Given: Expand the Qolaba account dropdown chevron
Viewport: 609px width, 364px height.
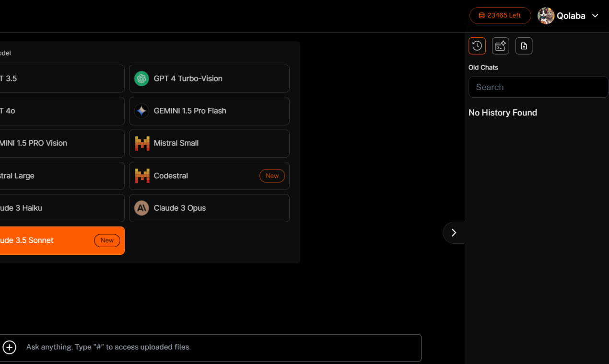Looking at the screenshot, I should point(595,16).
